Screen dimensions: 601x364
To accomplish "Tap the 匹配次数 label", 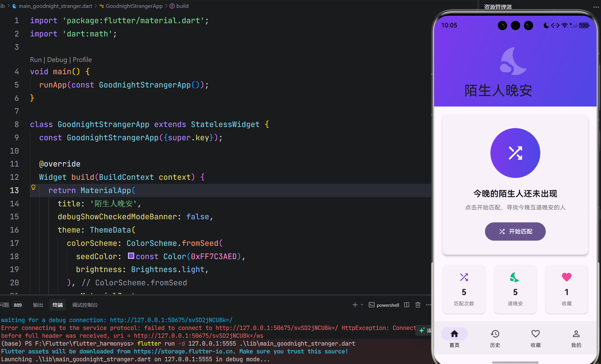I will click(x=464, y=303).
